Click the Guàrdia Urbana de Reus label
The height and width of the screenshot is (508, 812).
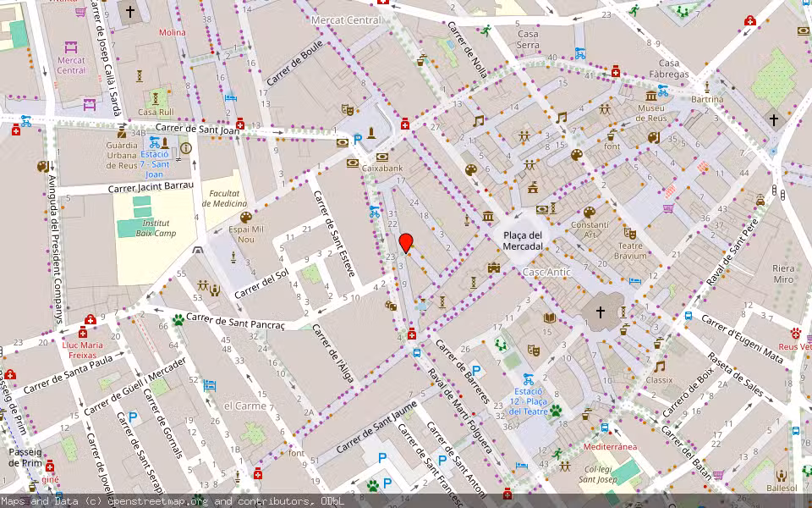click(x=122, y=156)
